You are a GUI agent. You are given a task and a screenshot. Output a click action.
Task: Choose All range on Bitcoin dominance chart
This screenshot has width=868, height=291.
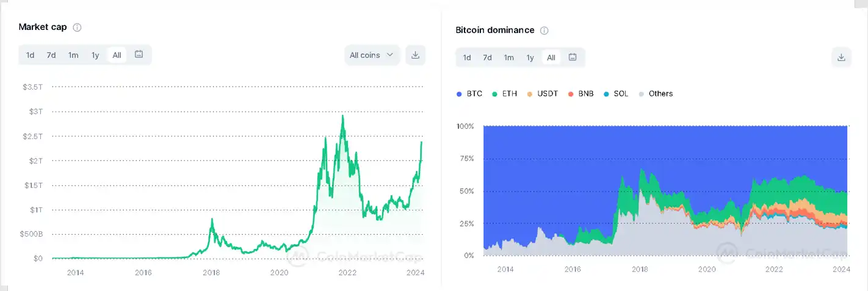551,57
